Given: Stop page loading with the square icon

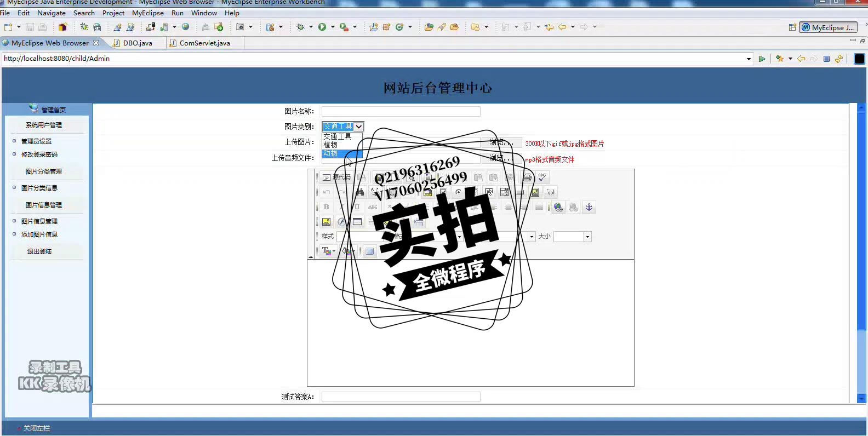Looking at the screenshot, I should tap(826, 59).
